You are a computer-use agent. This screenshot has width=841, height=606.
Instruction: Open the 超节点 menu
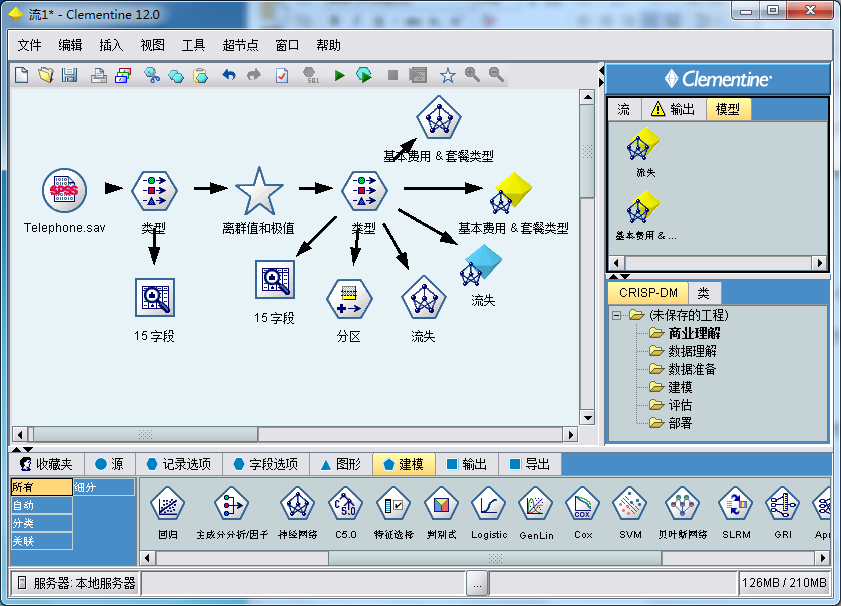coord(240,46)
